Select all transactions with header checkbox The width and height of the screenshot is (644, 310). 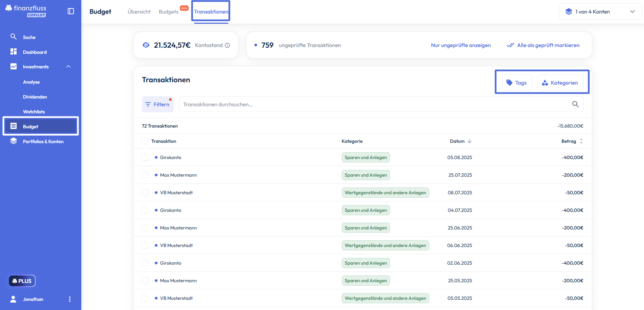tap(145, 141)
